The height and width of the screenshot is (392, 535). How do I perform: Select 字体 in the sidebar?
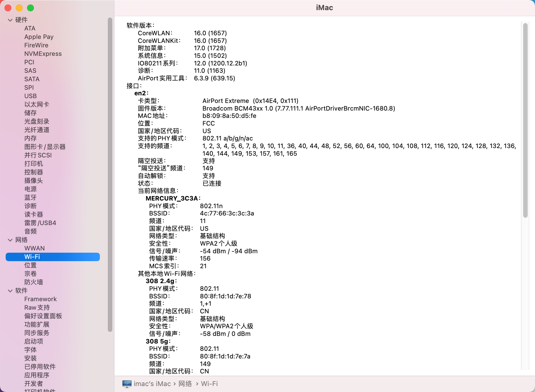[x=30, y=350]
